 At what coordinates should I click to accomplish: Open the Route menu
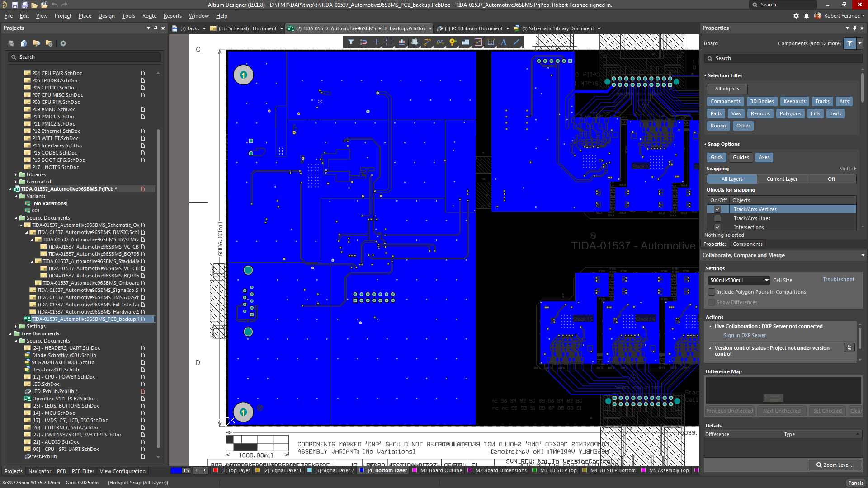[x=149, y=16]
